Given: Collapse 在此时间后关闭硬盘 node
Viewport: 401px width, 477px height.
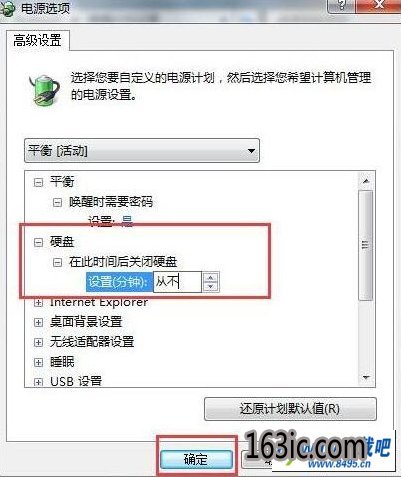Looking at the screenshot, I should click(57, 262).
